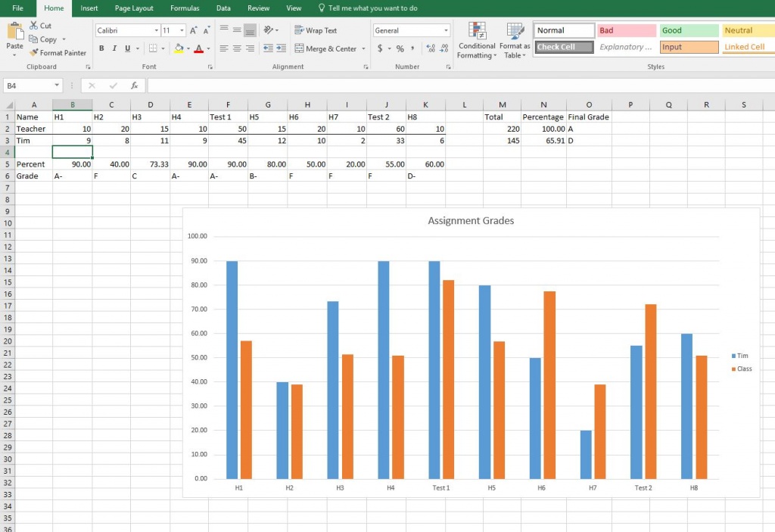The height and width of the screenshot is (532, 775).
Task: Click the Assignment Grades chart title
Action: tap(471, 221)
